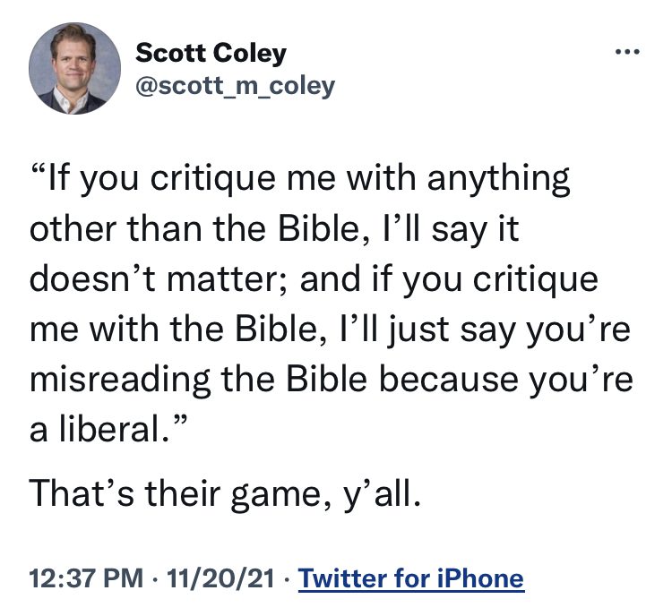The width and height of the screenshot is (672, 616).
Task: Click the word "anything" in the first line
Action: [498, 180]
